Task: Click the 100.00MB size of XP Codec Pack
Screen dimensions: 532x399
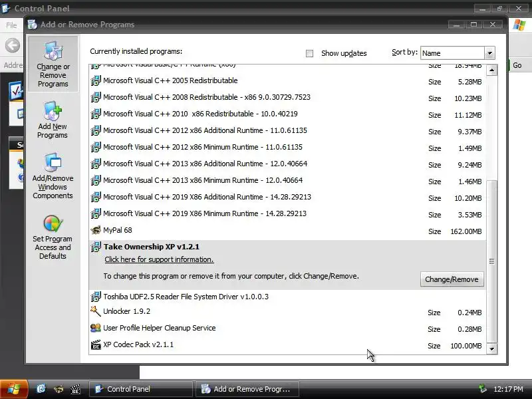Action: coord(466,346)
